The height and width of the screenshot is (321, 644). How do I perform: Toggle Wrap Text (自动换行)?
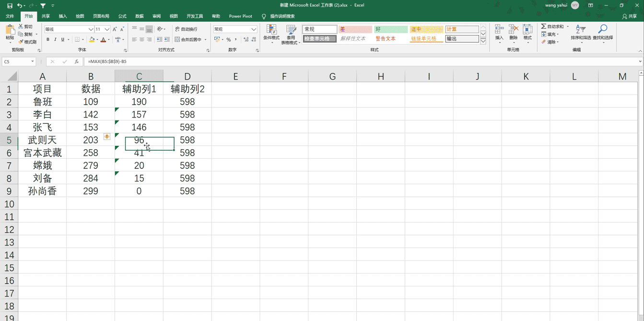186,29
